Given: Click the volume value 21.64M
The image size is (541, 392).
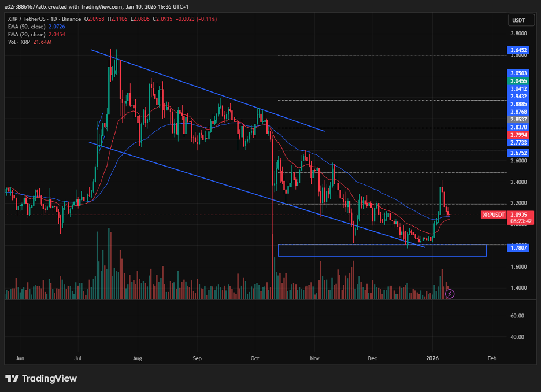Looking at the screenshot, I should [x=42, y=42].
